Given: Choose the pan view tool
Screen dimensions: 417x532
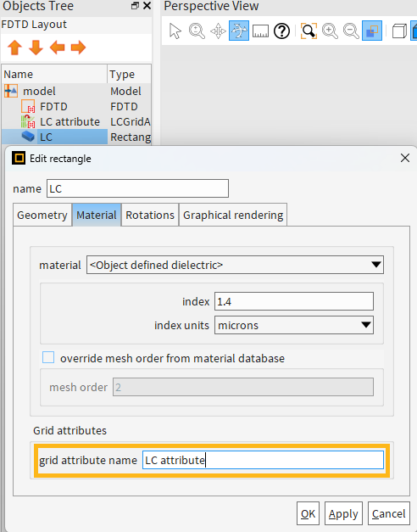Looking at the screenshot, I should 218,31.
